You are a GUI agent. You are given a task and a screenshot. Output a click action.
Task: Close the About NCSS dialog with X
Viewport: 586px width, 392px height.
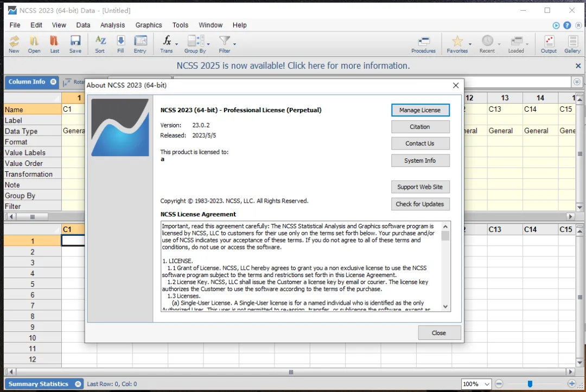pos(456,86)
